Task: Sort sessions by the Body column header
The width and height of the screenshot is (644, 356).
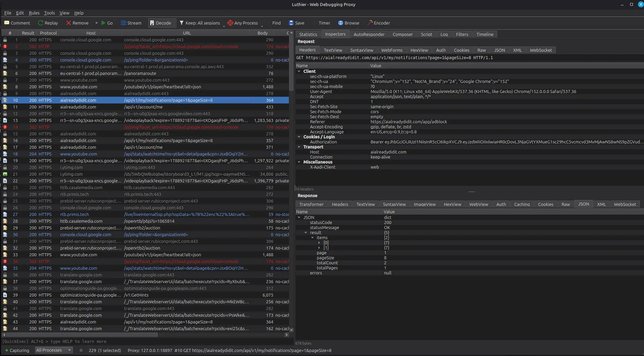Action: (262, 33)
